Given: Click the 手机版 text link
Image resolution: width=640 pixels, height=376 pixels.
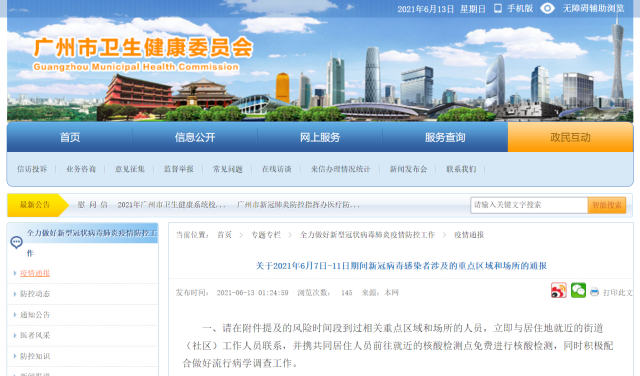Looking at the screenshot, I should click(x=520, y=9).
